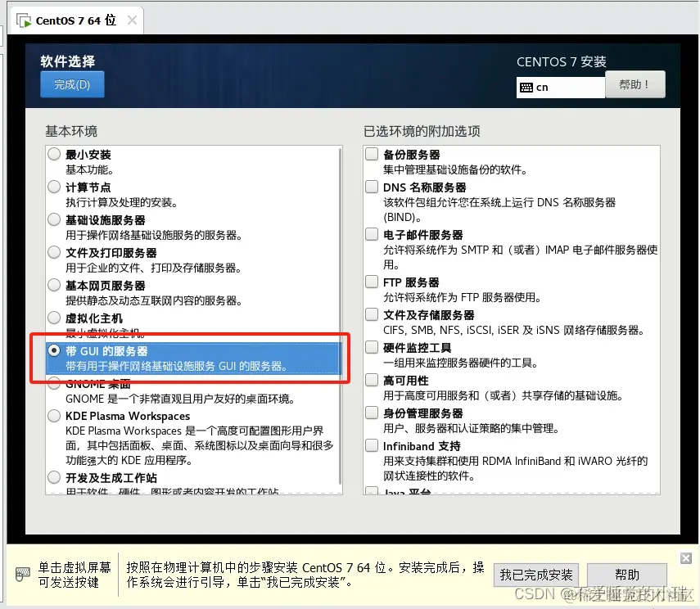Click the keyboard icon in hint bar
Screen dimensions: 700x609
coord(22,573)
